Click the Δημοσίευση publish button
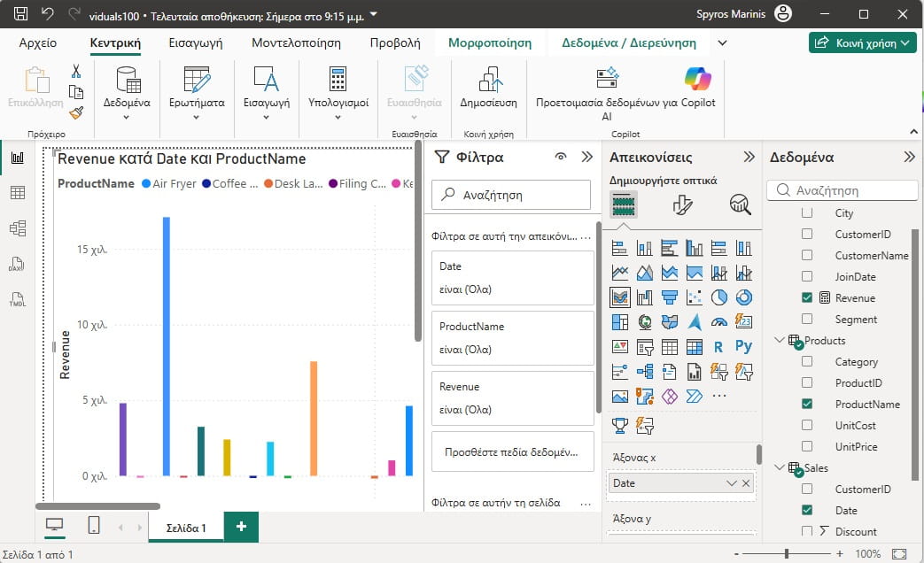The image size is (924, 563). click(x=488, y=87)
